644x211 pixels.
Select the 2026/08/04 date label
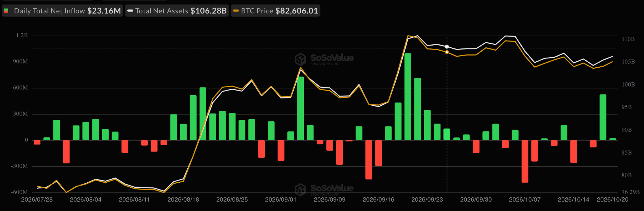point(86,200)
